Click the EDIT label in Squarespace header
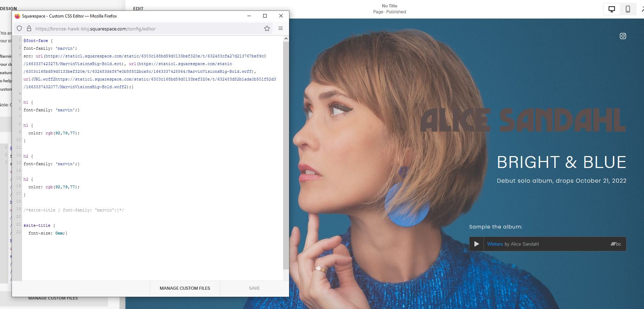 [x=138, y=8]
